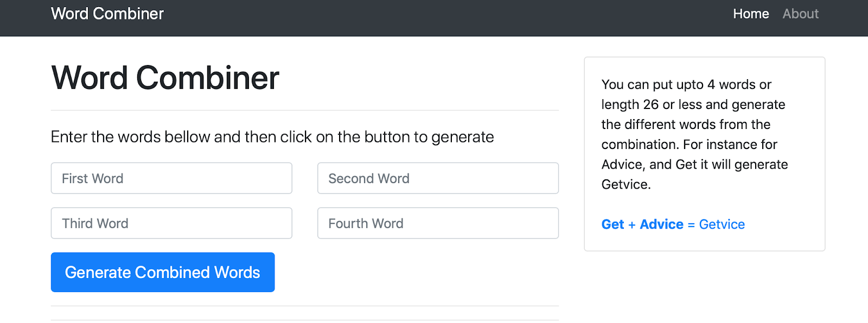Image resolution: width=868 pixels, height=323 pixels.
Task: Click the word 'Getvice.' ending the info paragraph
Action: (626, 185)
